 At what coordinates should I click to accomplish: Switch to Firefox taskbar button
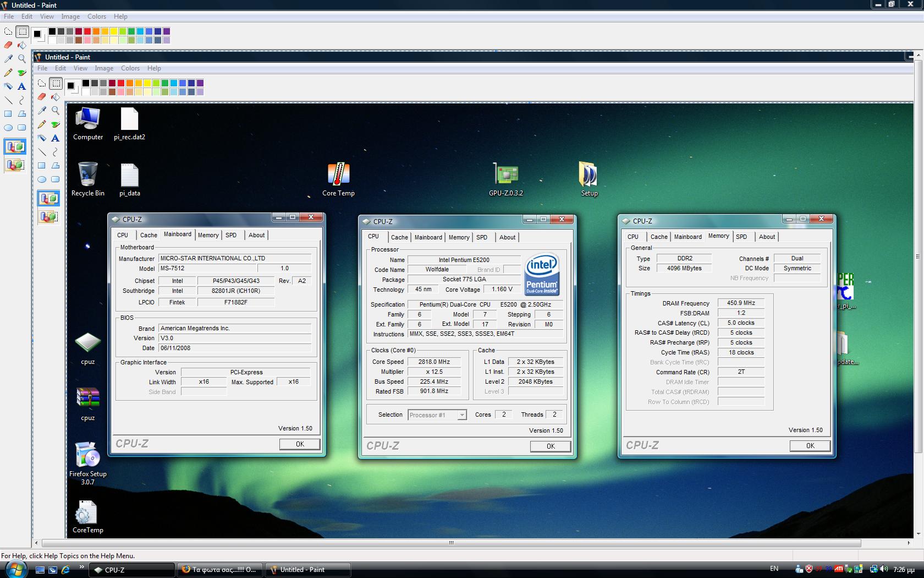220,570
